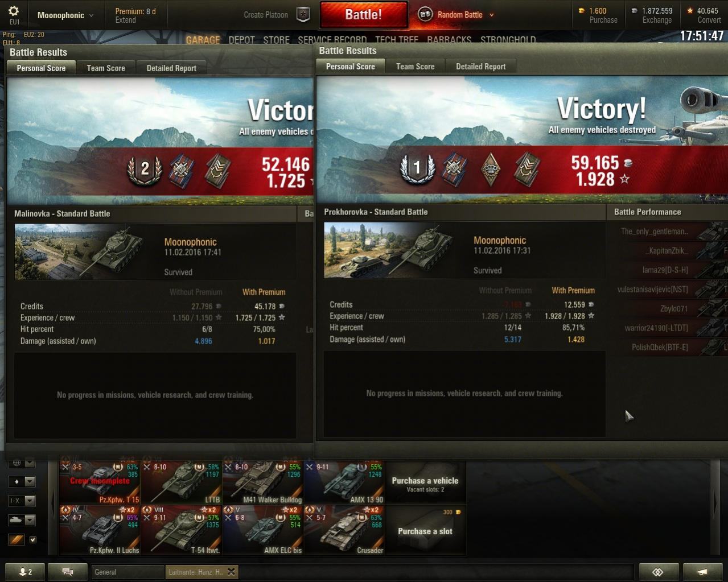Click the megaphone notifications icon

[702, 572]
